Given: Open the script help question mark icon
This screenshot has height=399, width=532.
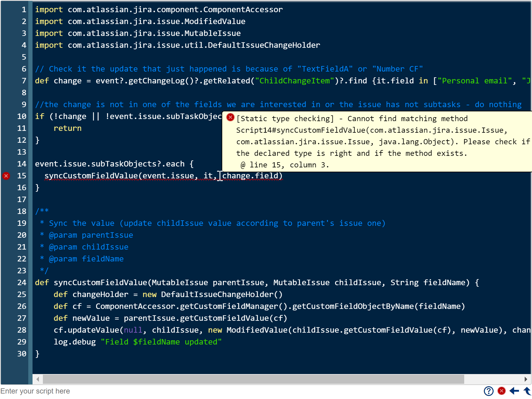Looking at the screenshot, I should click(x=489, y=391).
